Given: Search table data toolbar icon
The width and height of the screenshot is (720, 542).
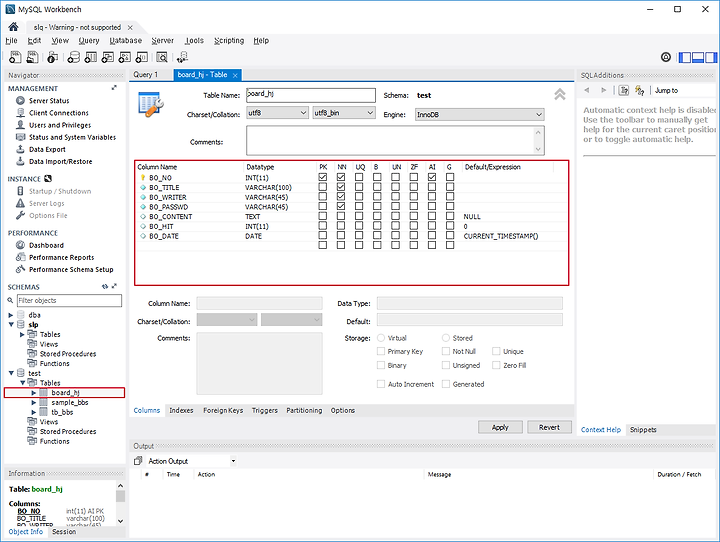Looking at the screenshot, I should coord(162,57).
